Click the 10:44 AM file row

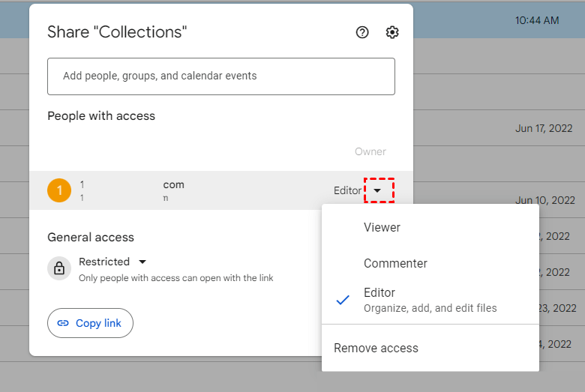tap(536, 20)
